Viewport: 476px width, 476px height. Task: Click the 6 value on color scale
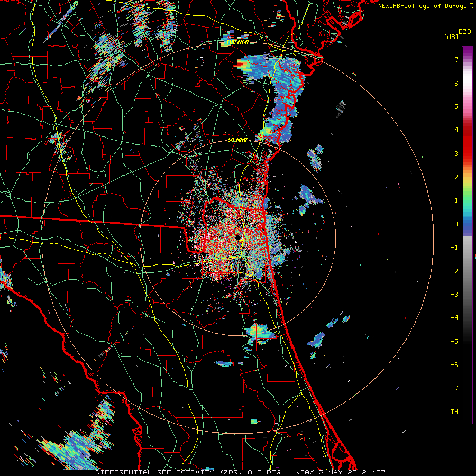point(456,83)
